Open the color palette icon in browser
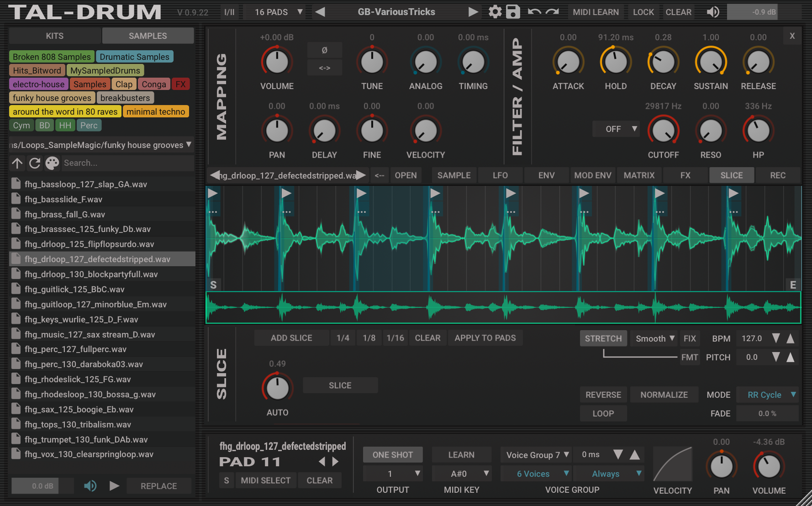Viewport: 812px width, 506px height. [52, 163]
